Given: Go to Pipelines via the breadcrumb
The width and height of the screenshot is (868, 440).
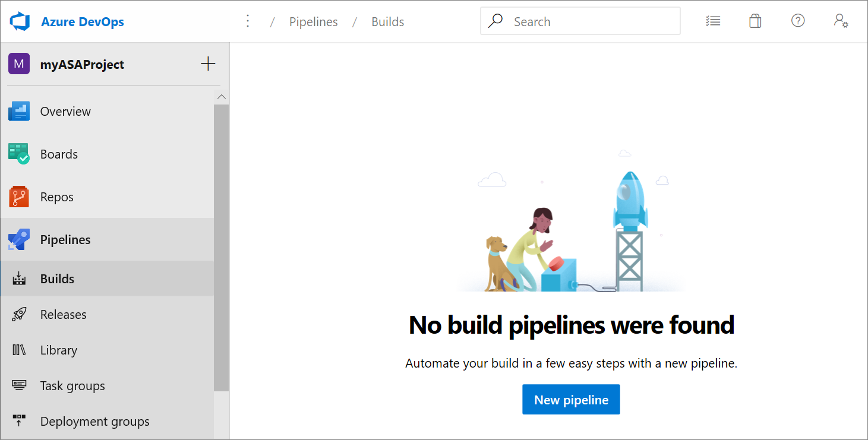Looking at the screenshot, I should [x=313, y=21].
